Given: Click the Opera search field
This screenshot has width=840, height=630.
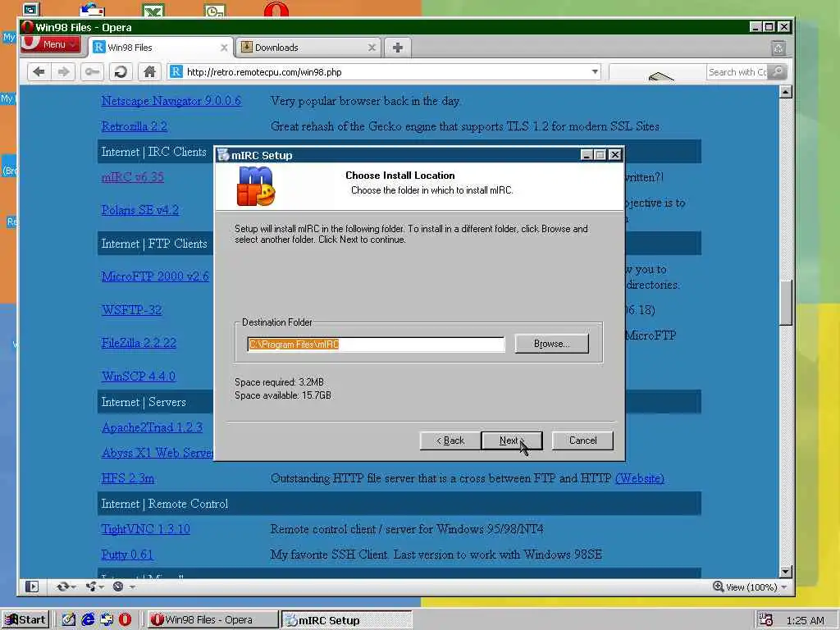Looking at the screenshot, I should click(737, 72).
